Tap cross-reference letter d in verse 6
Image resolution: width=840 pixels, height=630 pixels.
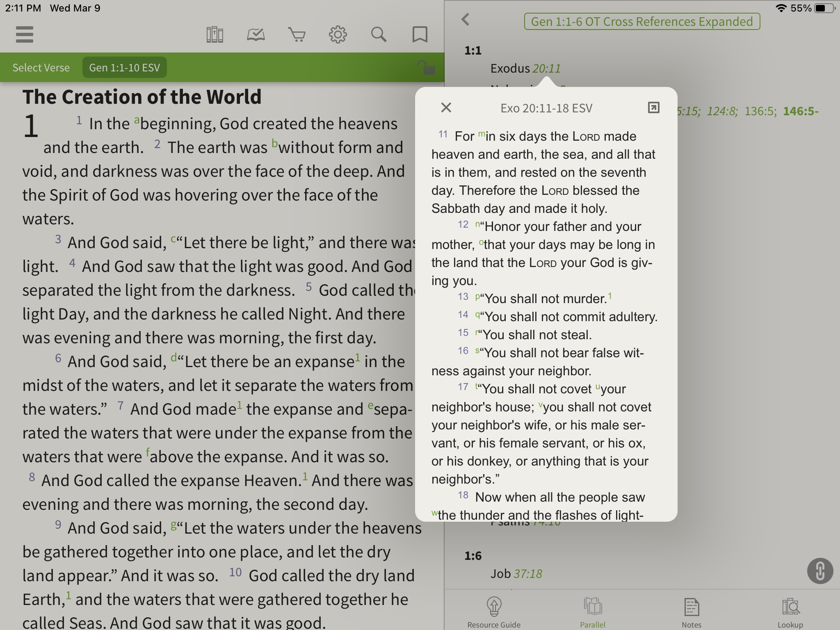(174, 358)
